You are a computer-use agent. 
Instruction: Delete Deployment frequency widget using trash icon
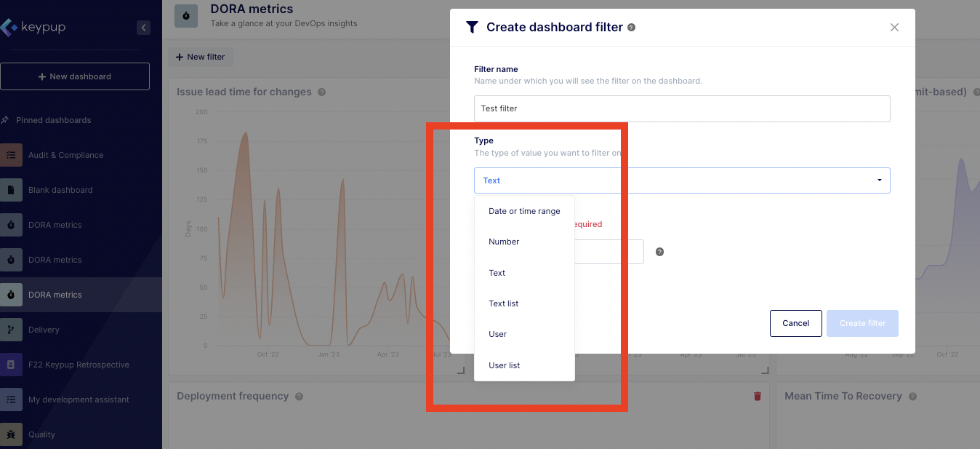pyautogui.click(x=757, y=396)
